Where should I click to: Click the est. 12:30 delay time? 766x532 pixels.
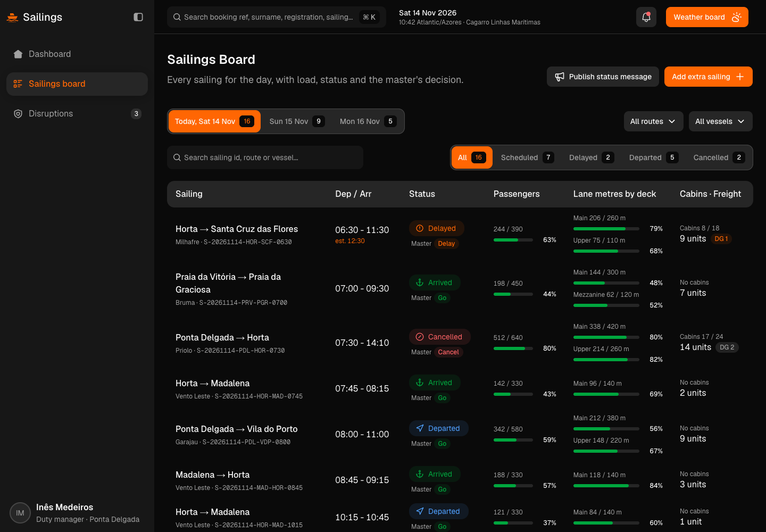pyautogui.click(x=350, y=241)
